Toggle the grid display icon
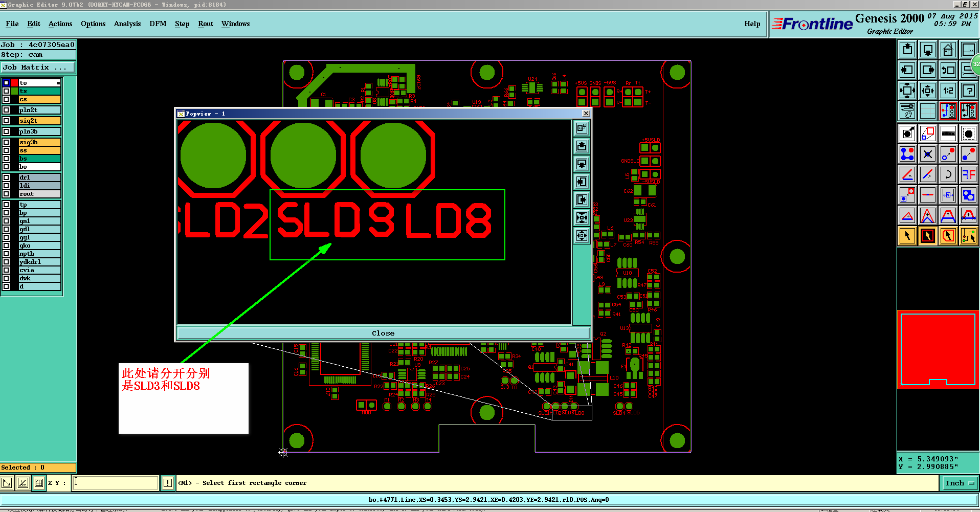 928,110
